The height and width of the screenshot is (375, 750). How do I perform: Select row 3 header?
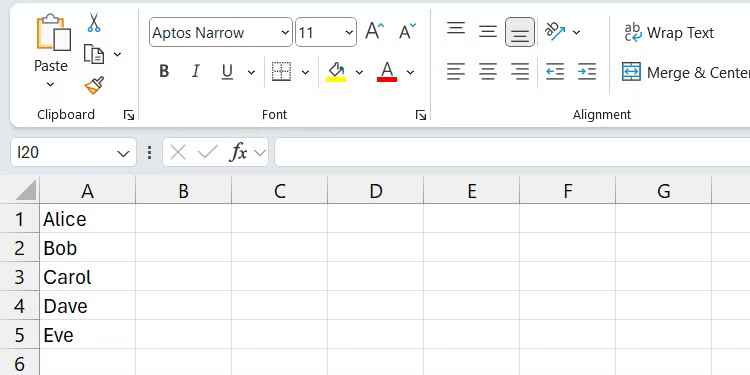pos(20,276)
